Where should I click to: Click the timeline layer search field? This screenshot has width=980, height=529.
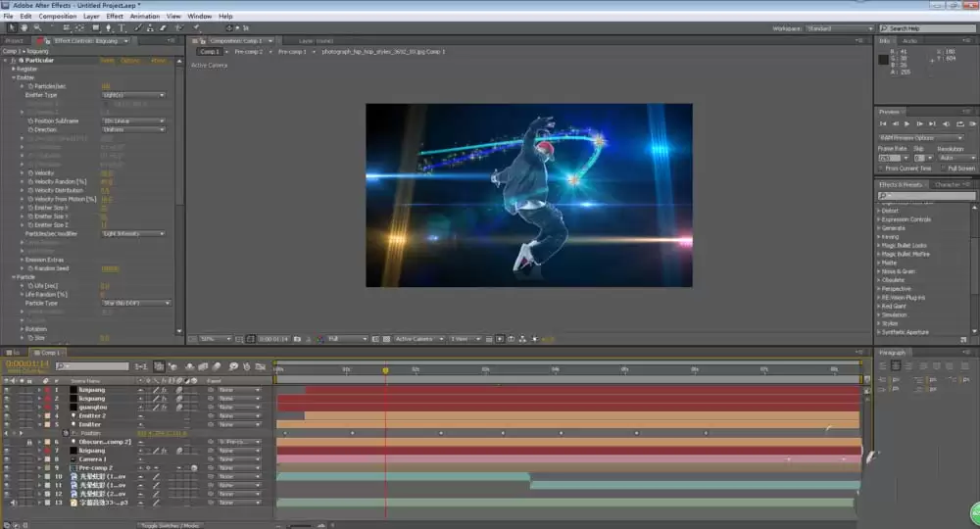coord(92,366)
